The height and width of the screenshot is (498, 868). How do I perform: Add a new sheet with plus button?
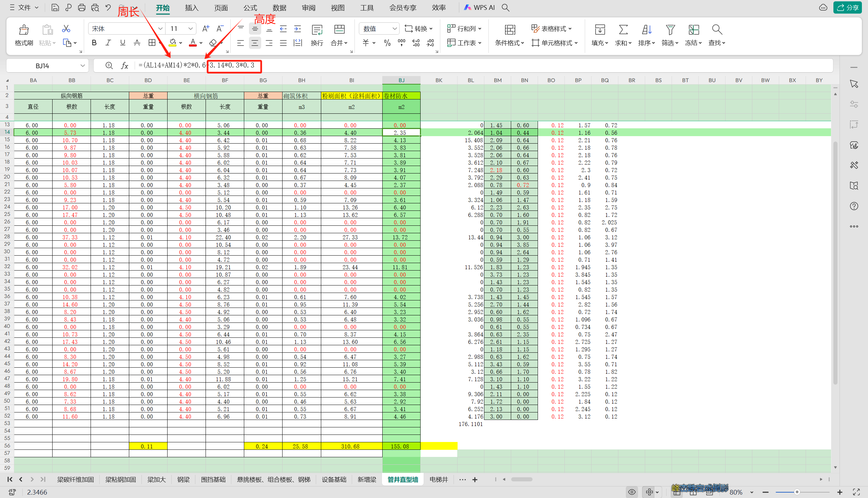click(x=475, y=480)
